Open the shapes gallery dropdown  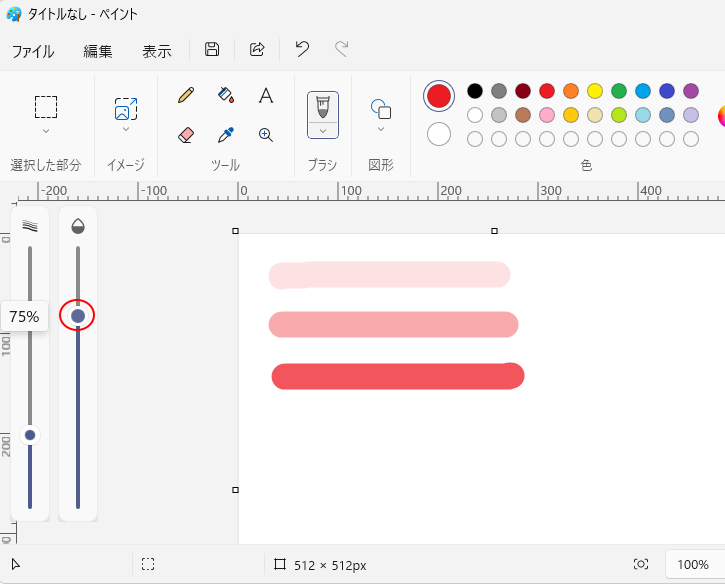[x=381, y=128]
